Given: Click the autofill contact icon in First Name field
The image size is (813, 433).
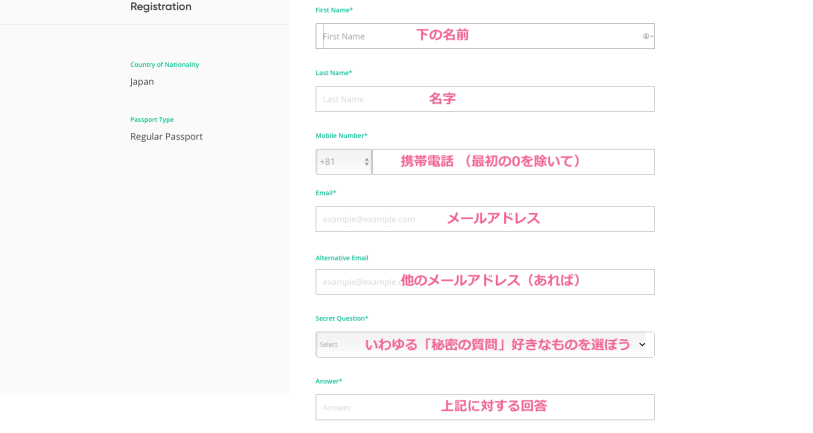Looking at the screenshot, I should [647, 36].
